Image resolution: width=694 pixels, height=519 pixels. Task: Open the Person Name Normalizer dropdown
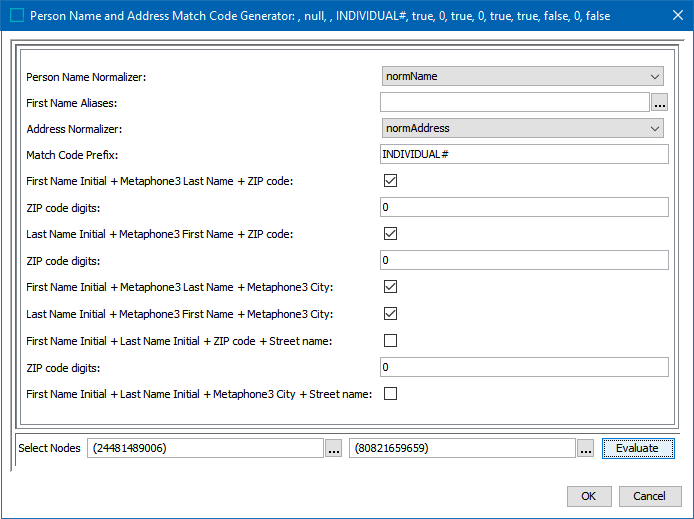pos(523,76)
